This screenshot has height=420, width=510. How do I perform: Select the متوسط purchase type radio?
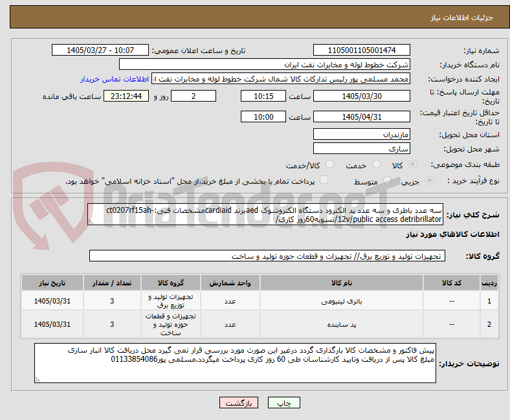387,181
